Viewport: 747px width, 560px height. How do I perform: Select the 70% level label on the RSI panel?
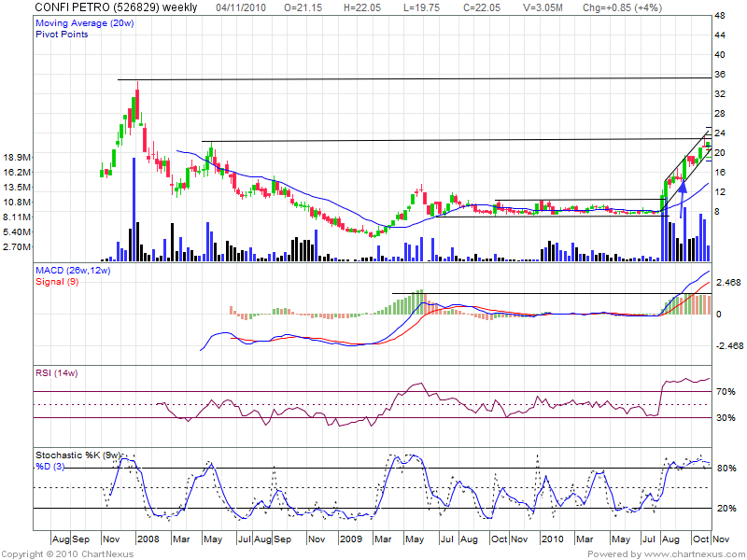pos(726,393)
